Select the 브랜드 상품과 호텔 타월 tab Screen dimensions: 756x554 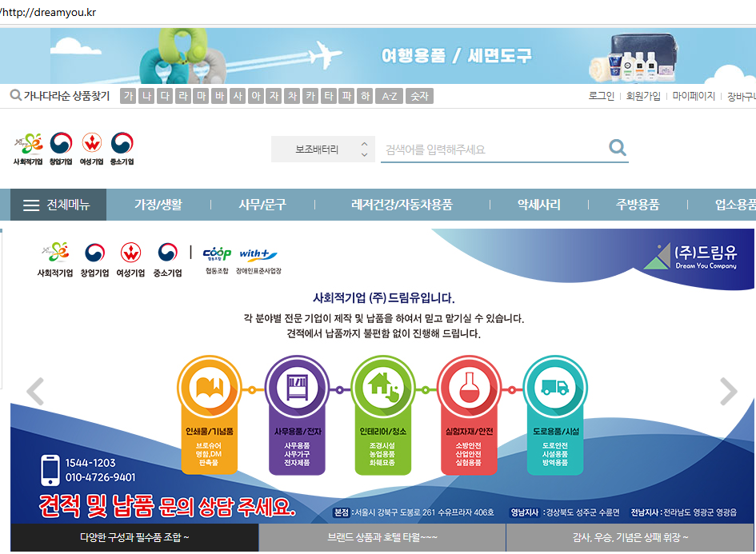tap(382, 538)
